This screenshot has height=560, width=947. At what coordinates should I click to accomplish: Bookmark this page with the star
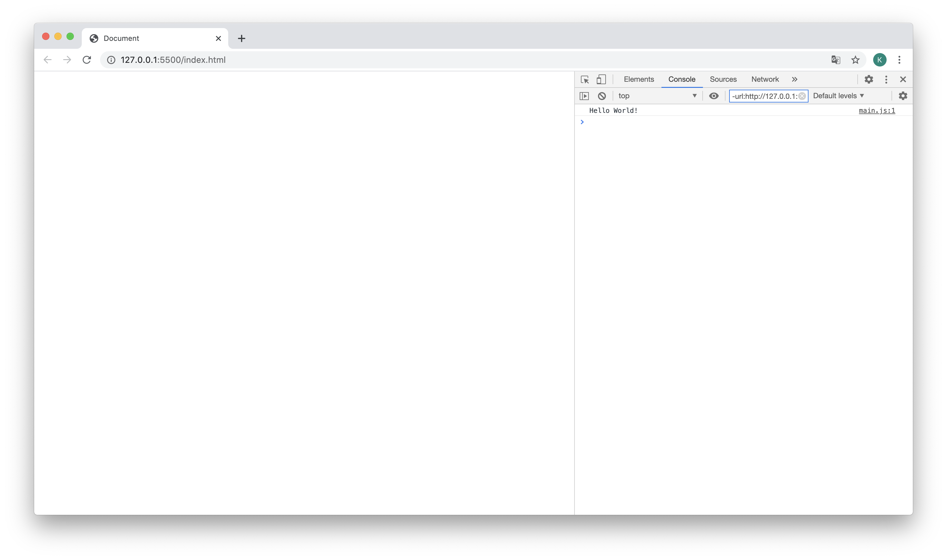point(855,59)
